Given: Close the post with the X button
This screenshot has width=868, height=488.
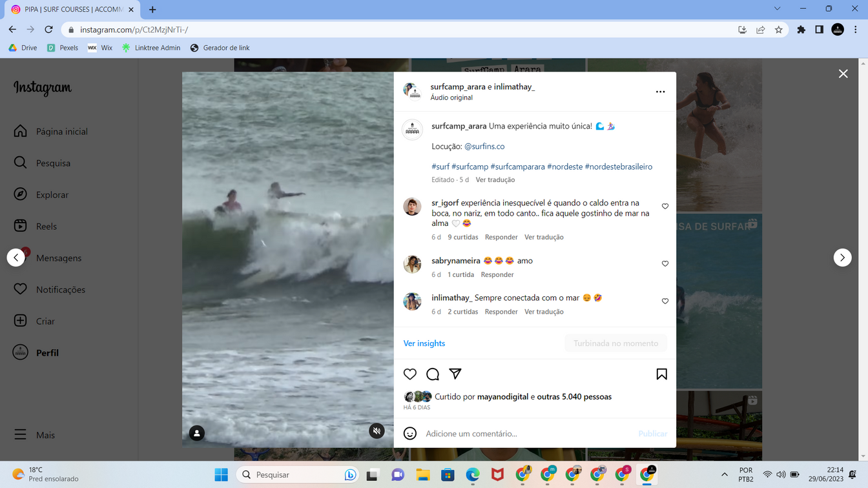Looking at the screenshot, I should coord(843,74).
